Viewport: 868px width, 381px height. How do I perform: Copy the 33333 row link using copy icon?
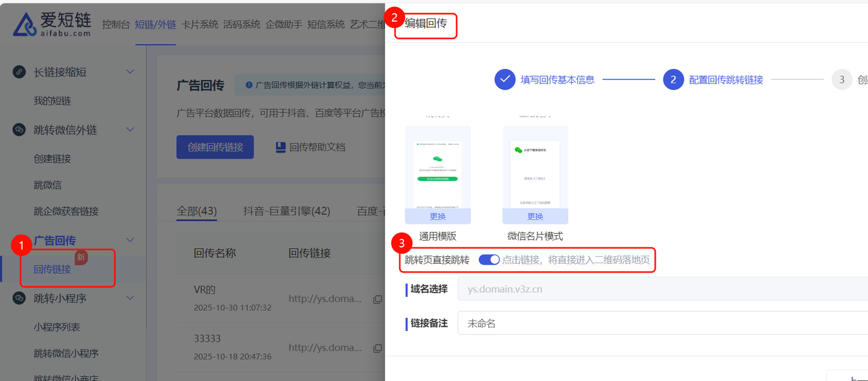(x=378, y=348)
